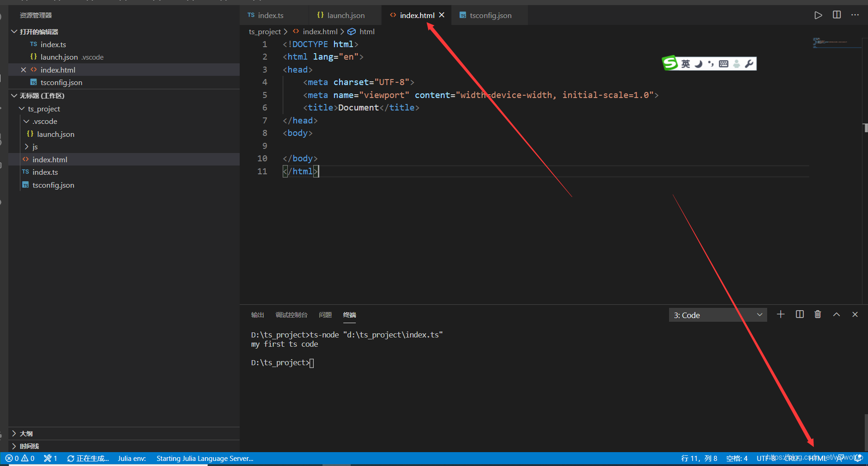This screenshot has width=868, height=466.
Task: Click the 正在生成 sync status item
Action: coord(88,458)
